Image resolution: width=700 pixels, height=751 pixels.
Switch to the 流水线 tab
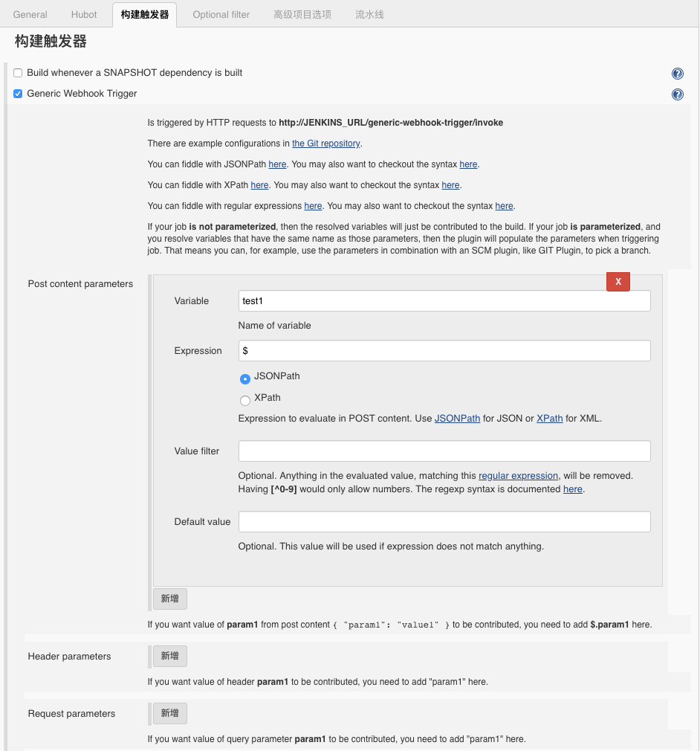click(x=369, y=14)
